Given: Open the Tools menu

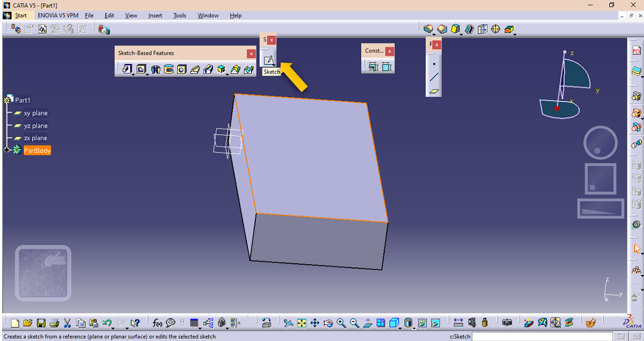Looking at the screenshot, I should [x=179, y=16].
